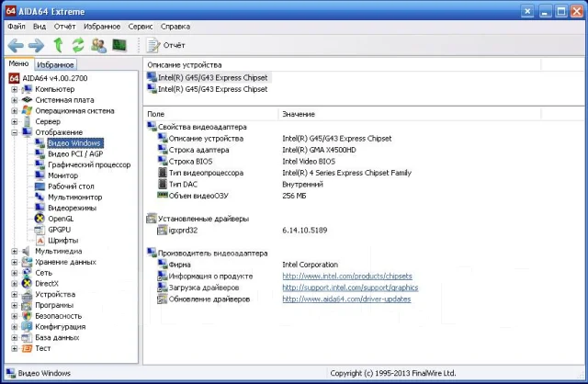Viewport: 588px width, 384px height.
Task: Expand the Безопасность tree node
Action: 15,316
